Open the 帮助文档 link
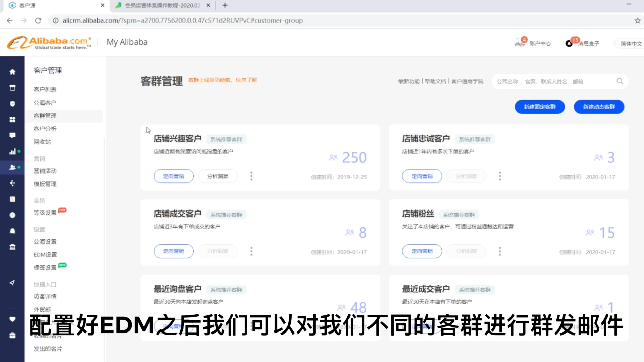The width and height of the screenshot is (644, 362). pyautogui.click(x=435, y=81)
